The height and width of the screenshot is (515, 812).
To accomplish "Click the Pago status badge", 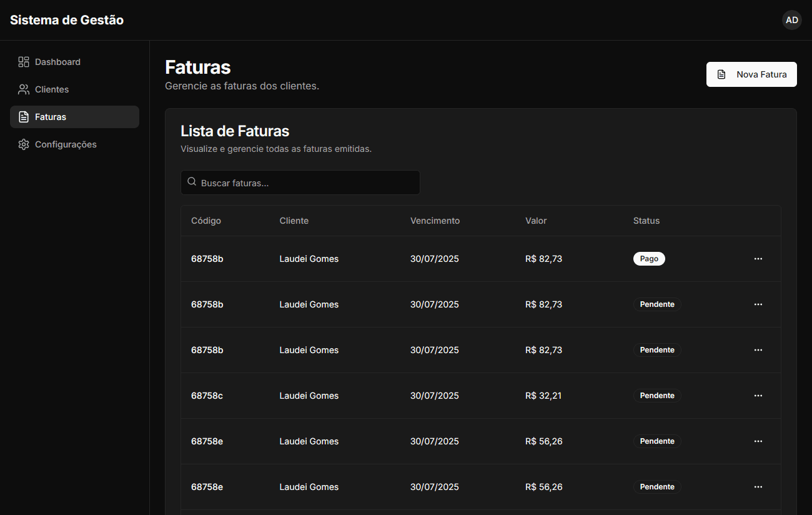I will [x=649, y=259].
